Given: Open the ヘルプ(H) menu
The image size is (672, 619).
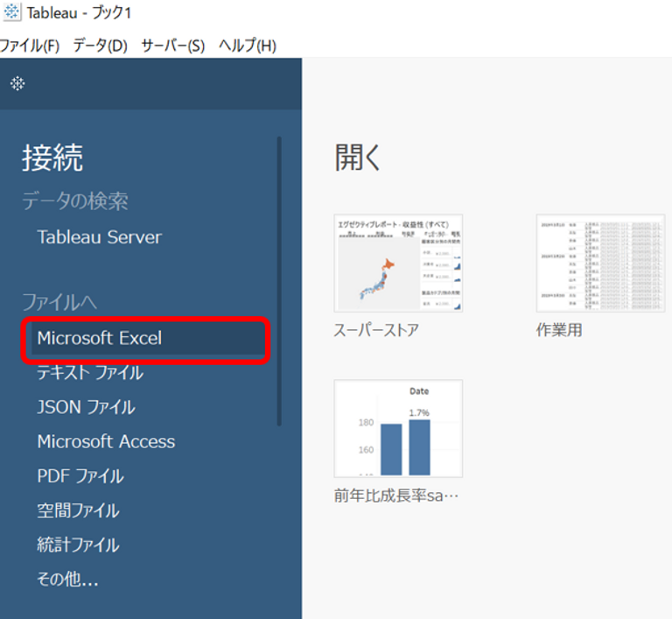Looking at the screenshot, I should coord(248,46).
